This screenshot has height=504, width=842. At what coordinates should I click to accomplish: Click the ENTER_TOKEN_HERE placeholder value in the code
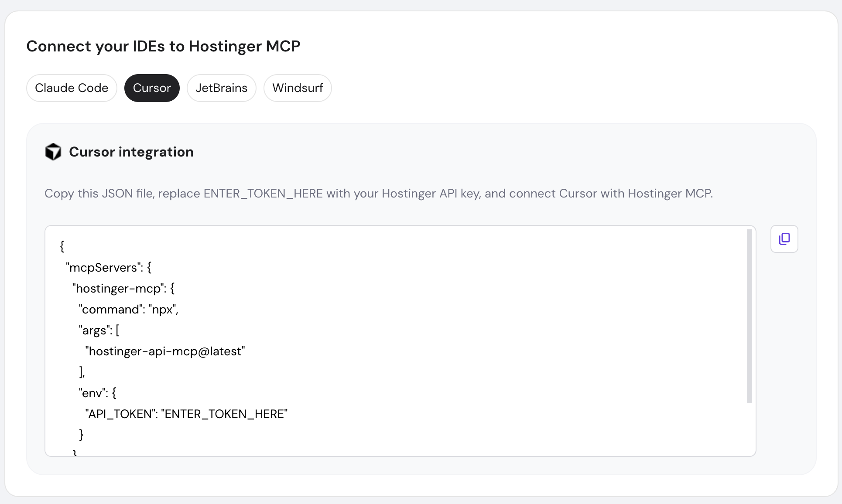[224, 414]
